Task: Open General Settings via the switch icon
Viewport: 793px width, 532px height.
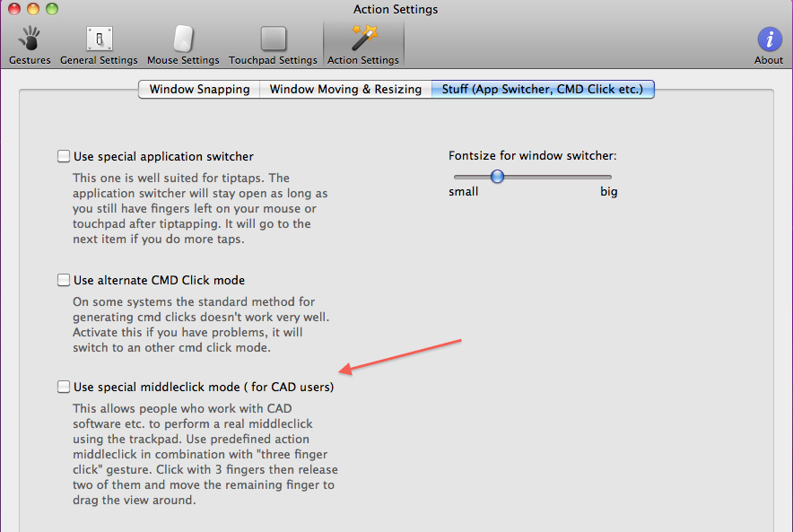Action: click(99, 39)
